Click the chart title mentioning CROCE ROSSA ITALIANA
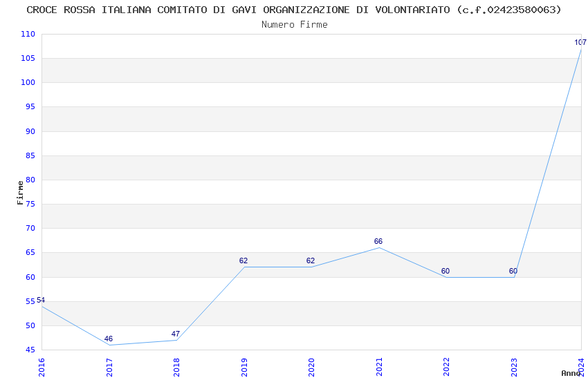The height and width of the screenshot is (380, 588). 294,10
